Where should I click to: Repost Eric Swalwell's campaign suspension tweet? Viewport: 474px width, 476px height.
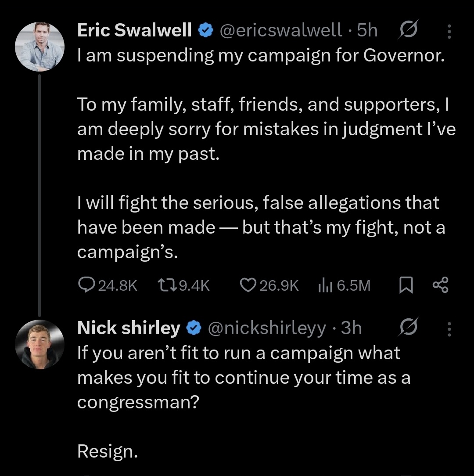click(x=165, y=286)
